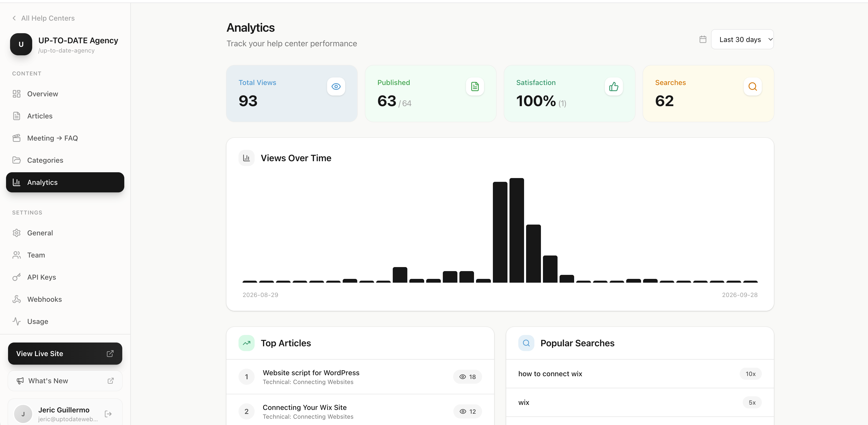Open the Last 30 days dropdown
The image size is (868, 425).
click(x=742, y=39)
